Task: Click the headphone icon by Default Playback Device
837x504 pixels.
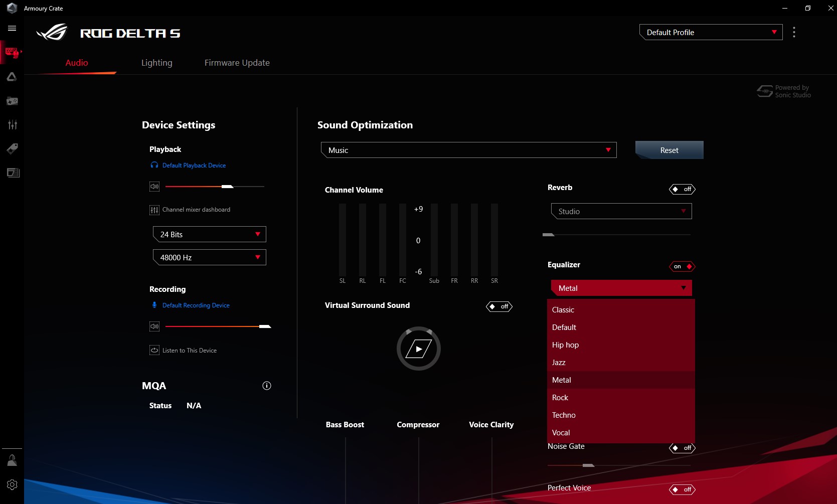Action: 154,165
